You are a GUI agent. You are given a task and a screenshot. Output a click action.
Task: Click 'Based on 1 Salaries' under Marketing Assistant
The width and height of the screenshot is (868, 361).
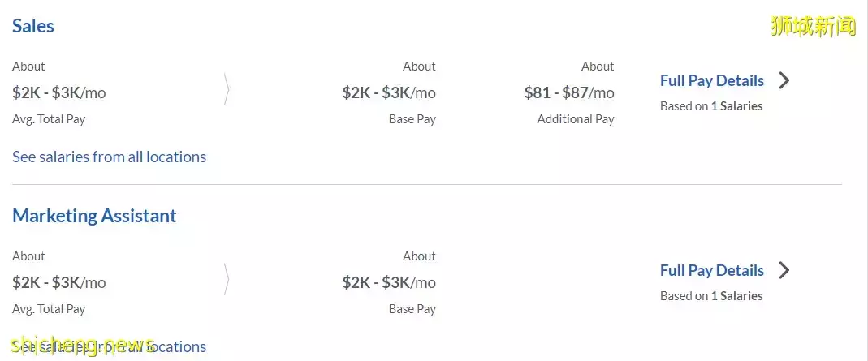(x=711, y=295)
